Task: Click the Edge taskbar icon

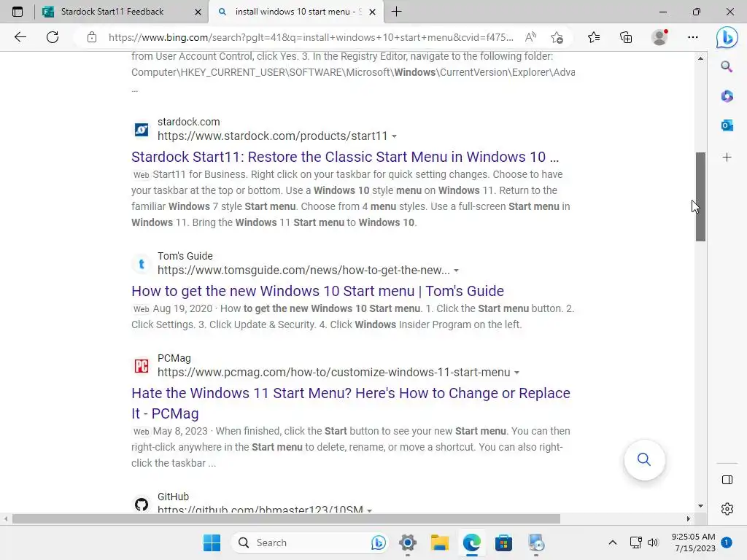Action: 472,542
